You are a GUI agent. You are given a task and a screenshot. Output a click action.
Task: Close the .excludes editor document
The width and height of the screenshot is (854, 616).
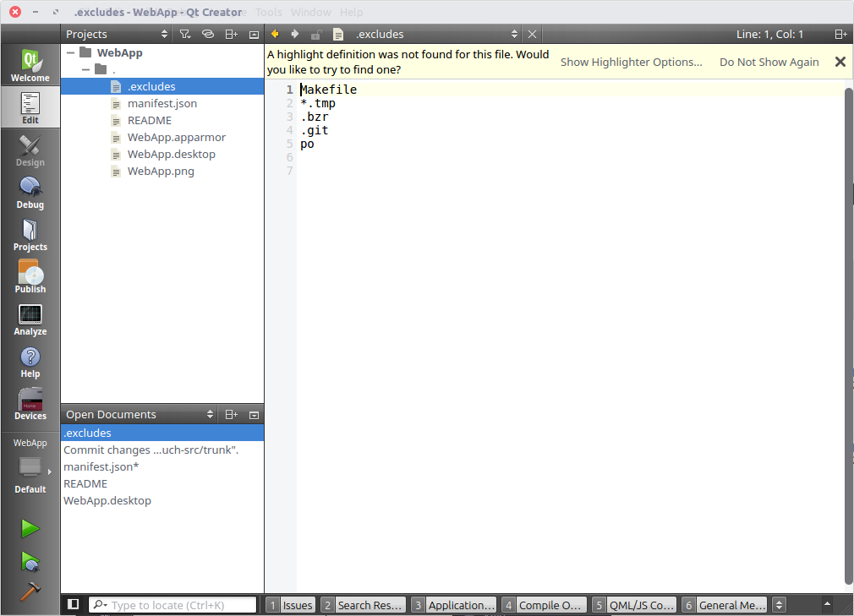point(532,35)
